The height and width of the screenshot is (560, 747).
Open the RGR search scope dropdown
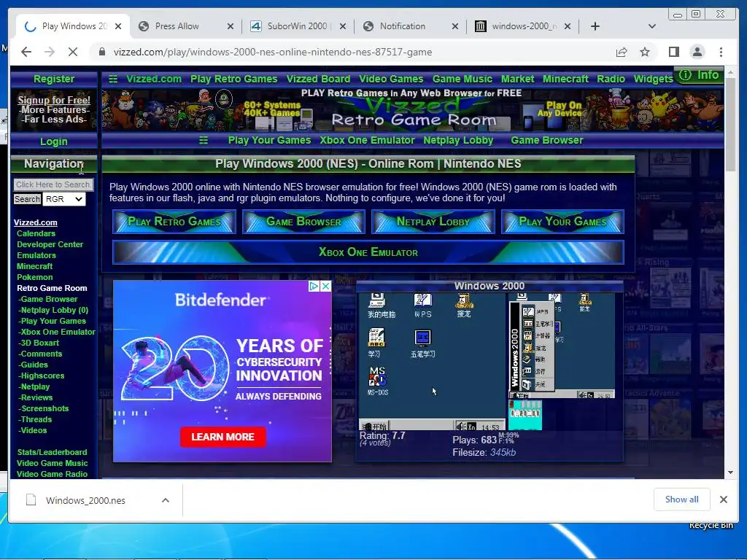(64, 199)
